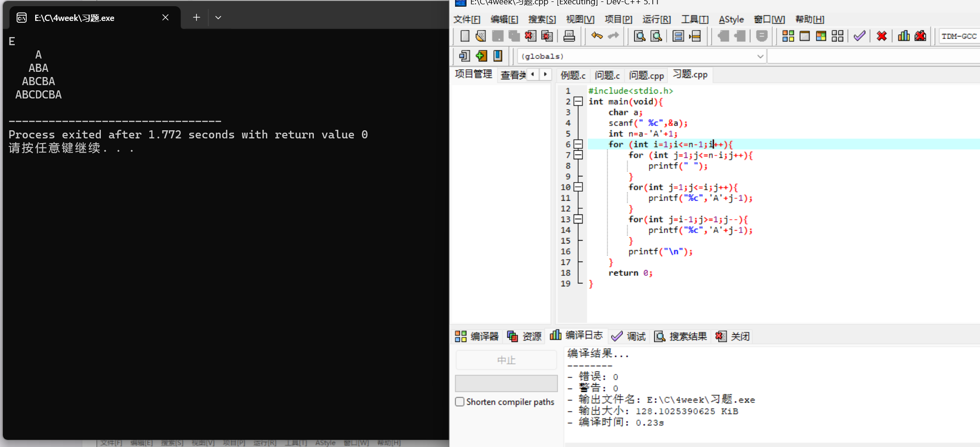Click the Open file icon in Dev-C++ toolbar
Screen dimensions: 980x447
(481, 36)
